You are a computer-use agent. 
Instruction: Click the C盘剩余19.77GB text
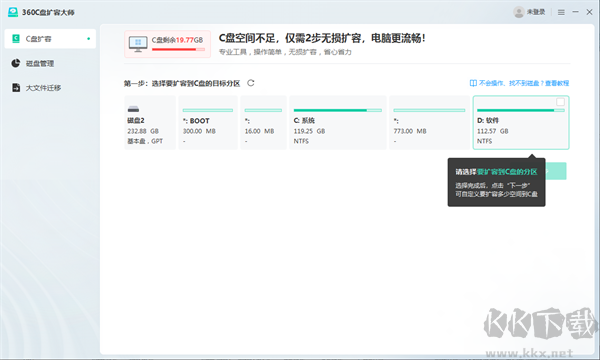pyautogui.click(x=177, y=40)
